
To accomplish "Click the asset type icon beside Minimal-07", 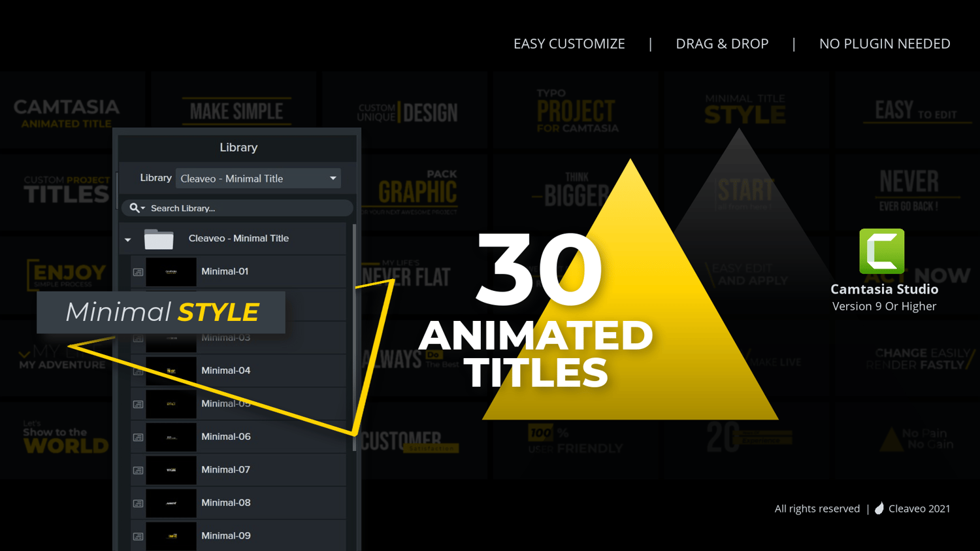I will click(138, 471).
